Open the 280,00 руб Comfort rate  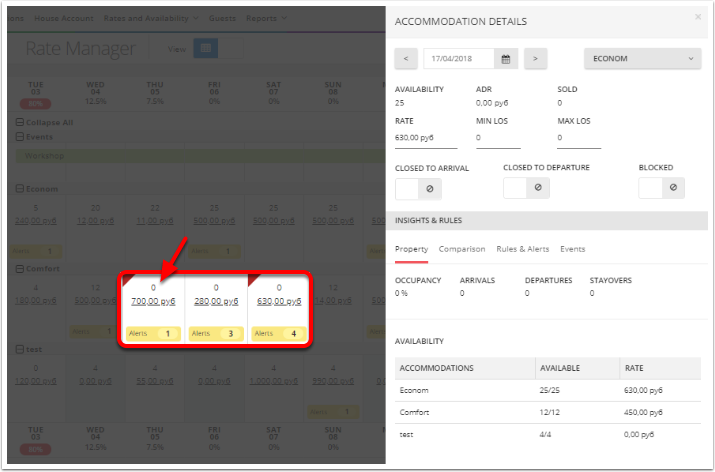click(x=216, y=301)
